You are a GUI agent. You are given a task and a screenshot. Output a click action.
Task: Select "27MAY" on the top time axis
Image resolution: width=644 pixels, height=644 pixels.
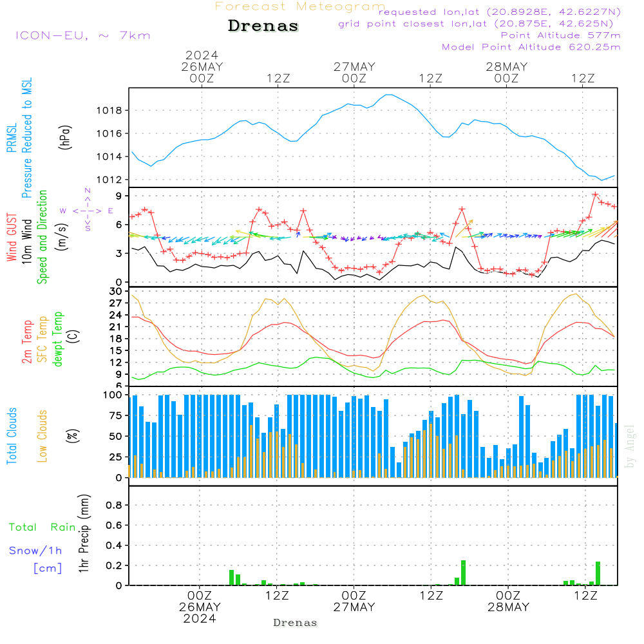coord(354,67)
